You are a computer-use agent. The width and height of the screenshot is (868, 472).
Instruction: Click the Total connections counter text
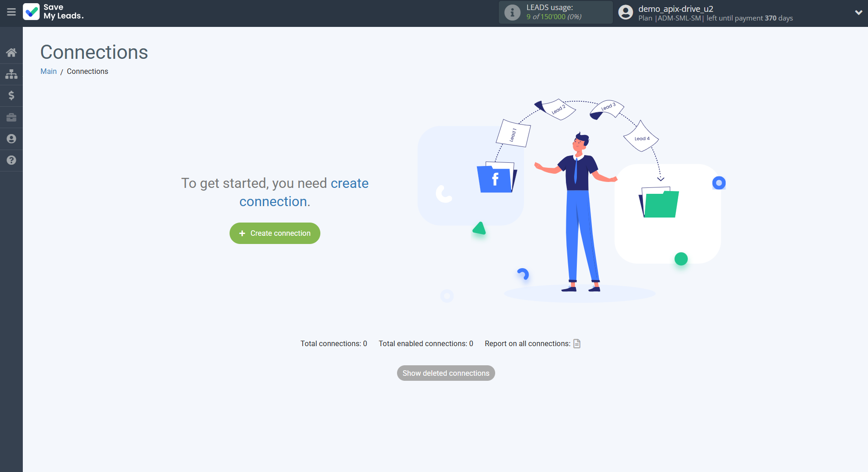334,343
